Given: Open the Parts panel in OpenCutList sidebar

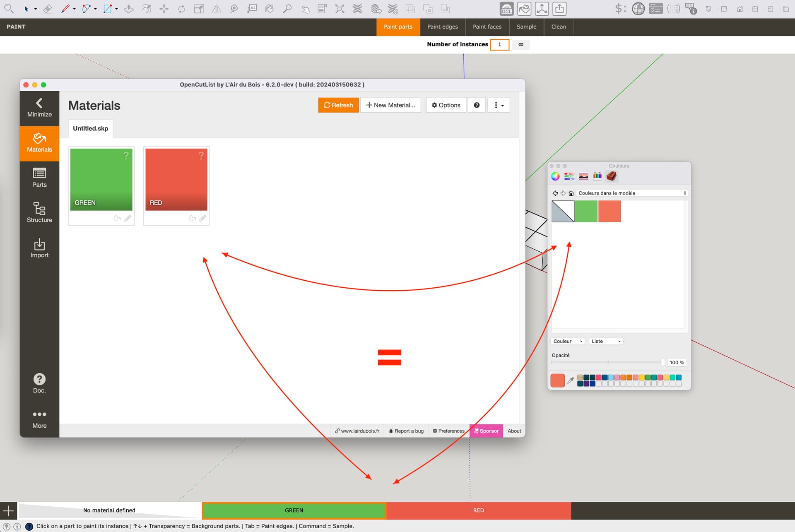Looking at the screenshot, I should [x=39, y=178].
